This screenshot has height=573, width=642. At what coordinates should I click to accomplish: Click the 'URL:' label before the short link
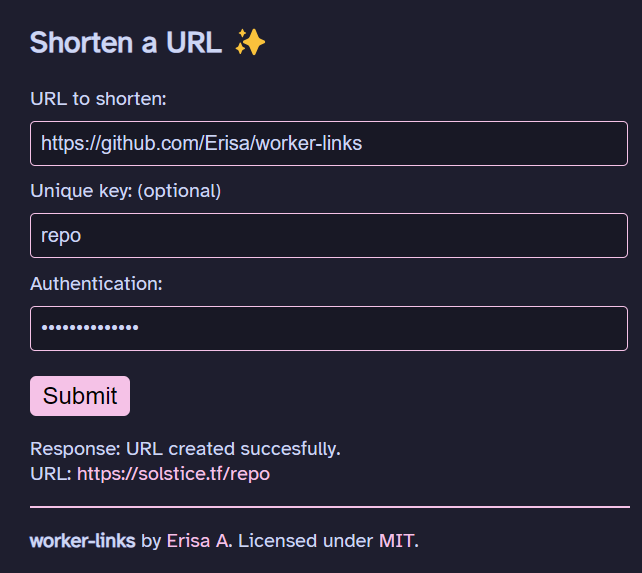(x=51, y=473)
